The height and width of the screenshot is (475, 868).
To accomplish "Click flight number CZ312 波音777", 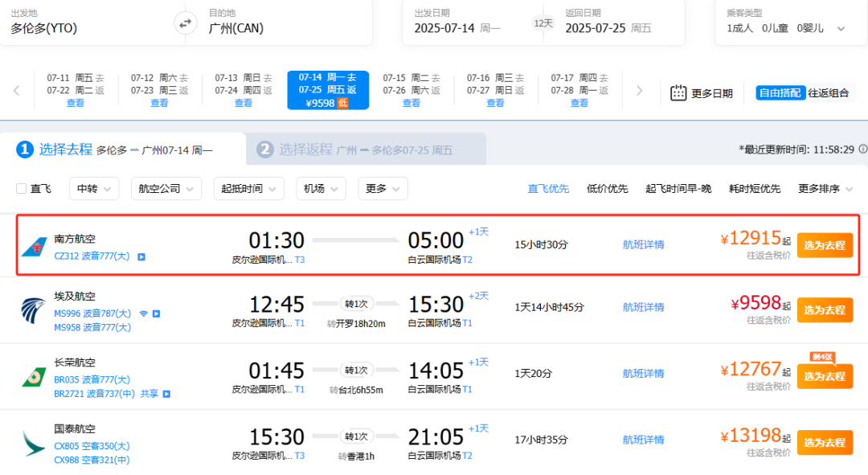I will click(x=92, y=256).
